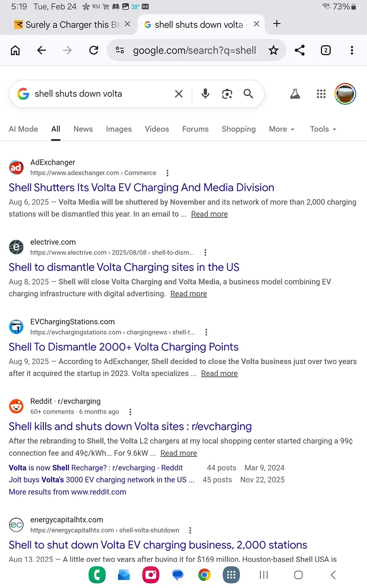Open the tab switcher showing 2 tabs
Image resolution: width=367 pixels, height=588 pixels.
click(x=325, y=50)
